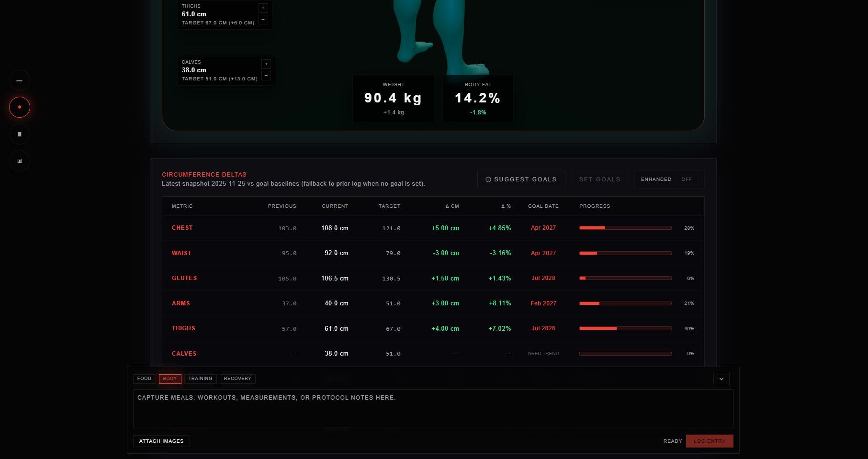Collapse the log entry panel via chevron
Screen dimensions: 868x459
pos(721,379)
